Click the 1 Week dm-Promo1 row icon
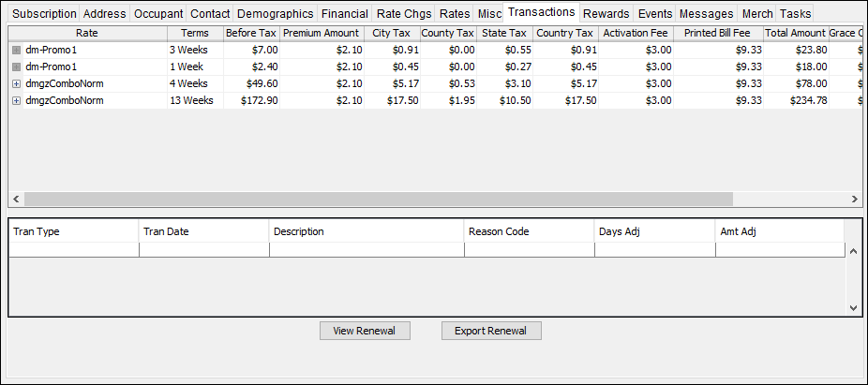This screenshot has height=385, width=868. [16, 67]
